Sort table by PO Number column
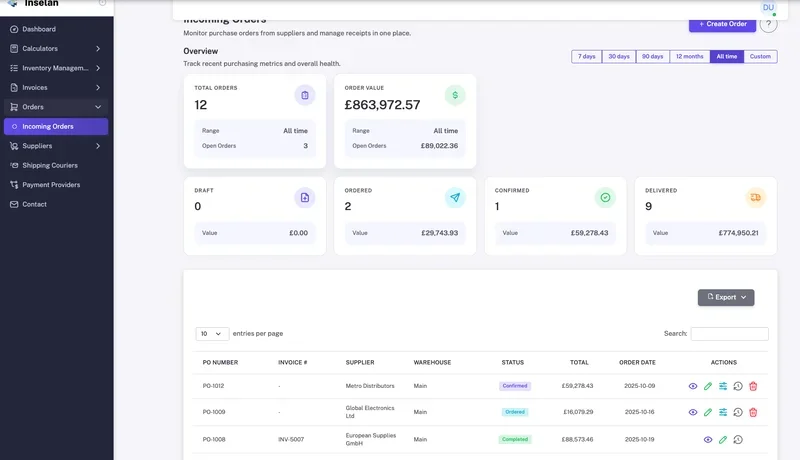Screen dimensions: 800x460 point(220,363)
